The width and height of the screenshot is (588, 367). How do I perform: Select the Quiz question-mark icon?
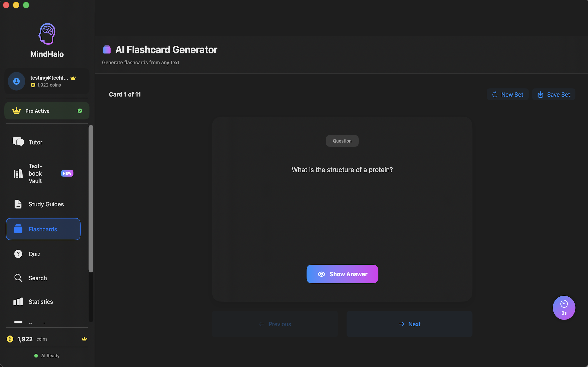click(18, 254)
